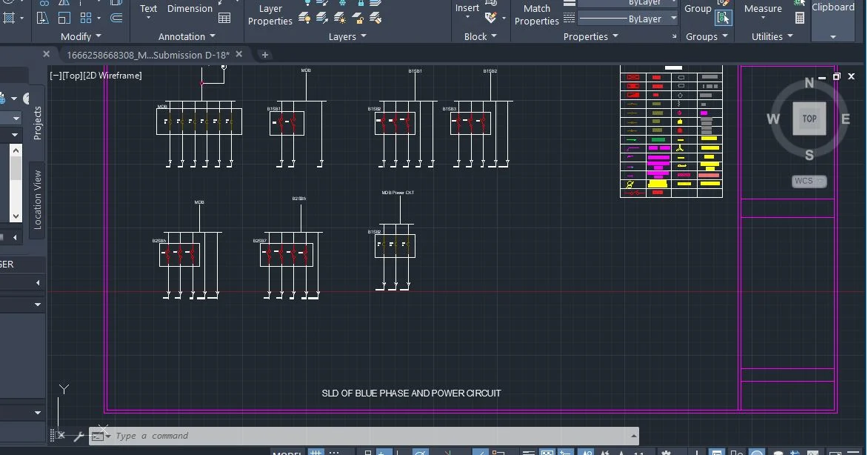The image size is (868, 455).
Task: Switch to 1666258668308_M...Submission D-18 drawing tab
Action: (x=148, y=55)
